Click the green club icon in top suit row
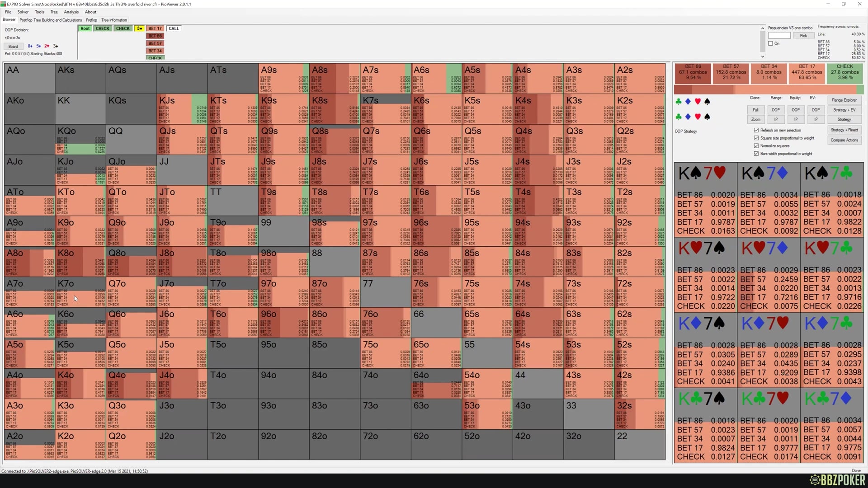 click(x=678, y=102)
